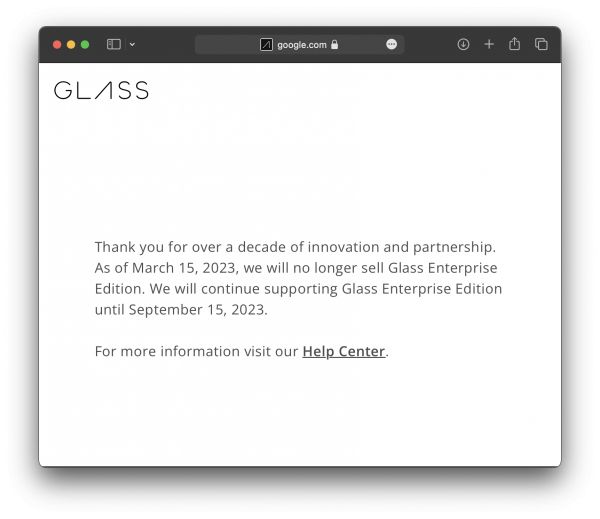Open a new tab with plus button
600x519 pixels.
coord(489,44)
